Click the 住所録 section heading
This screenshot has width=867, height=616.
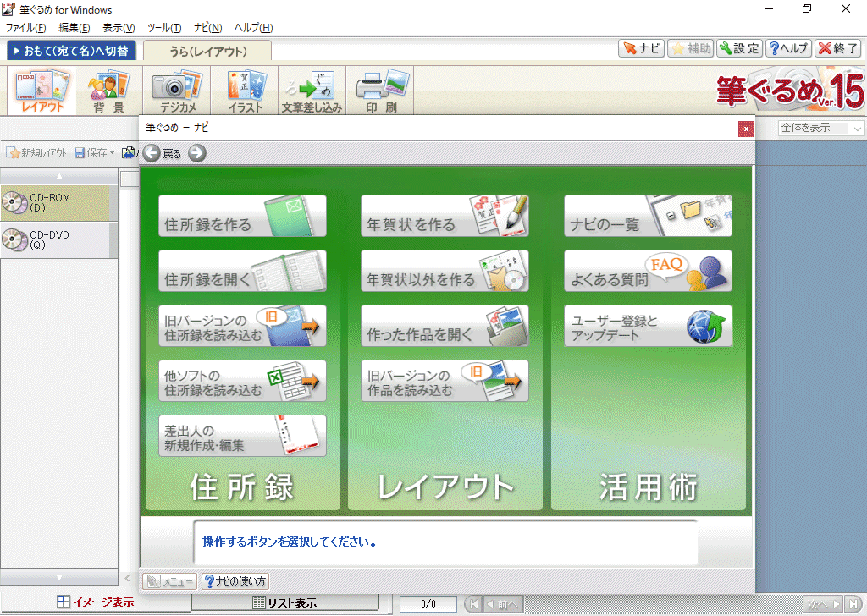[241, 487]
